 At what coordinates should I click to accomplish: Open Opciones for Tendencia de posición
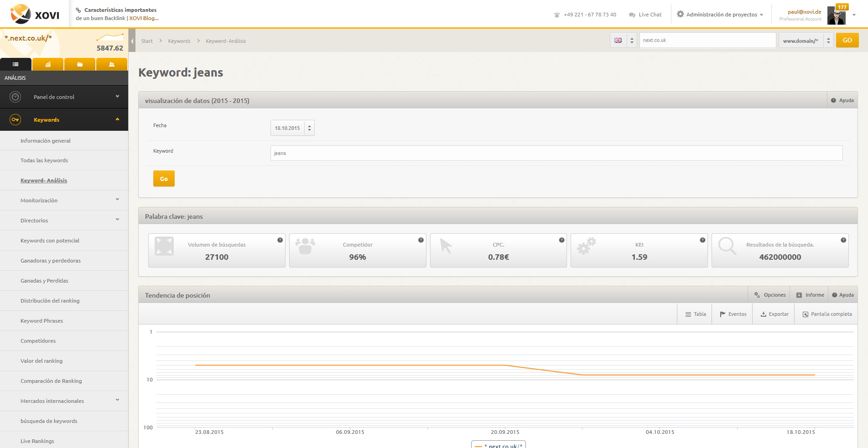tap(770, 295)
